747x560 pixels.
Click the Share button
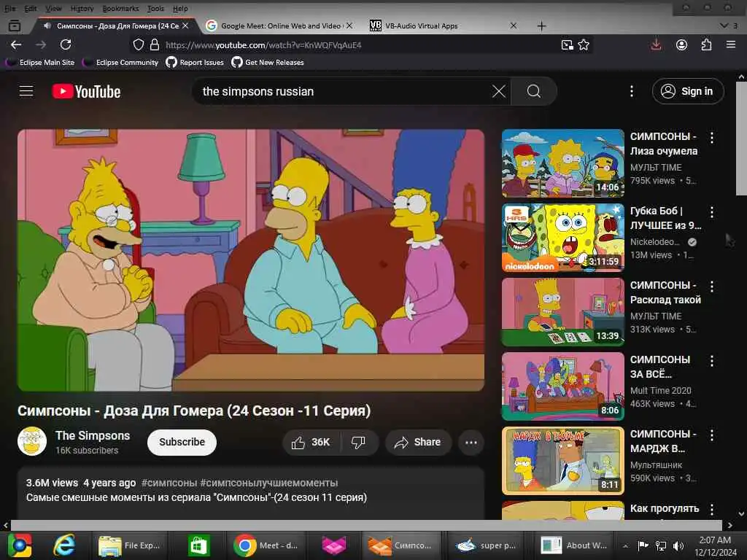coord(418,443)
